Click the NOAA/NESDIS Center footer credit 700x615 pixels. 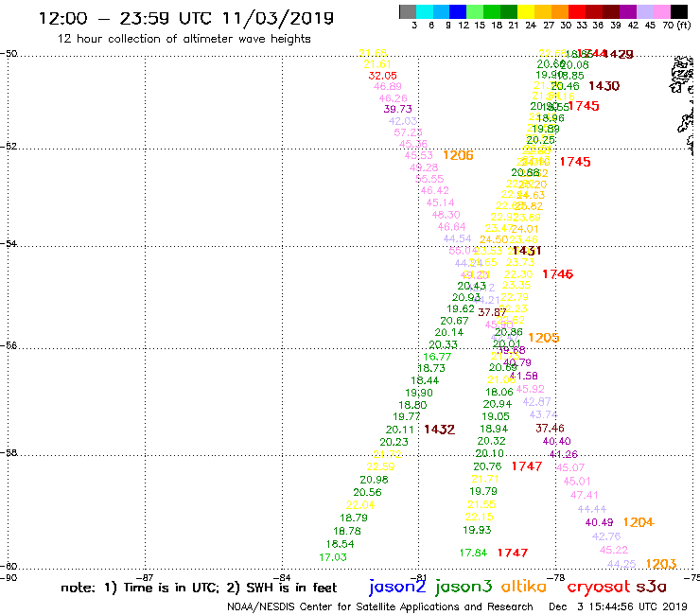pos(380,607)
